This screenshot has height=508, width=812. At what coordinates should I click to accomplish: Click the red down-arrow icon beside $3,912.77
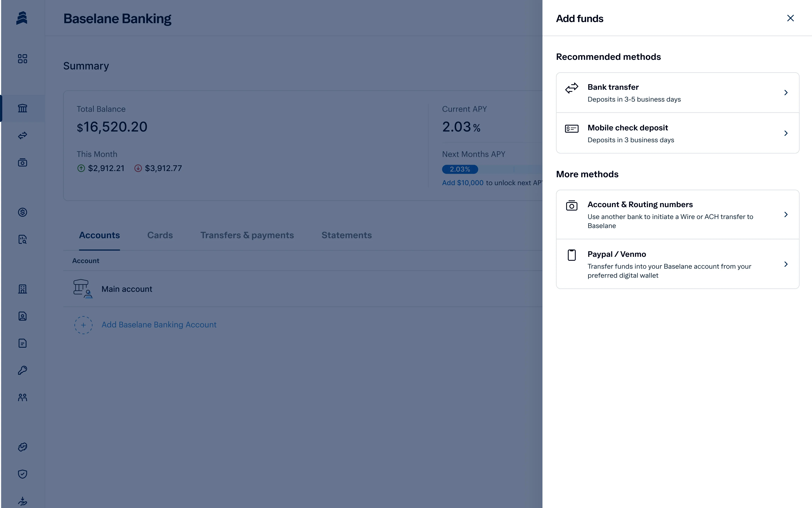138,168
